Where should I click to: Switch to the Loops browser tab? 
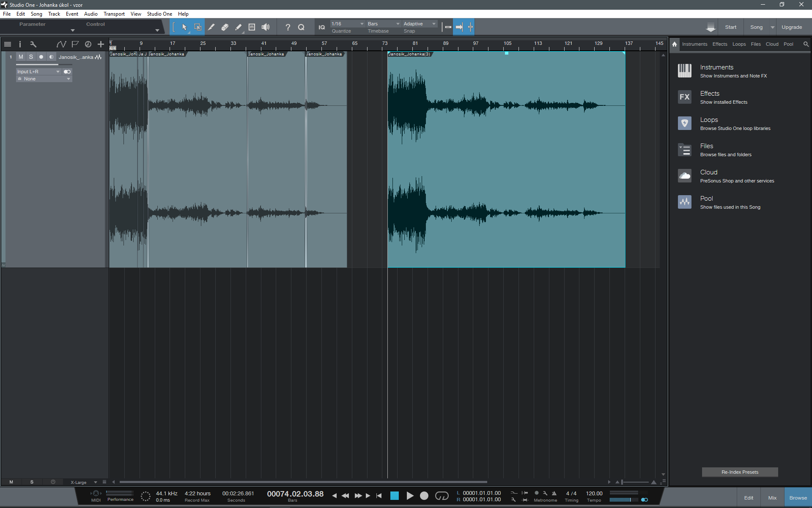[x=739, y=44]
